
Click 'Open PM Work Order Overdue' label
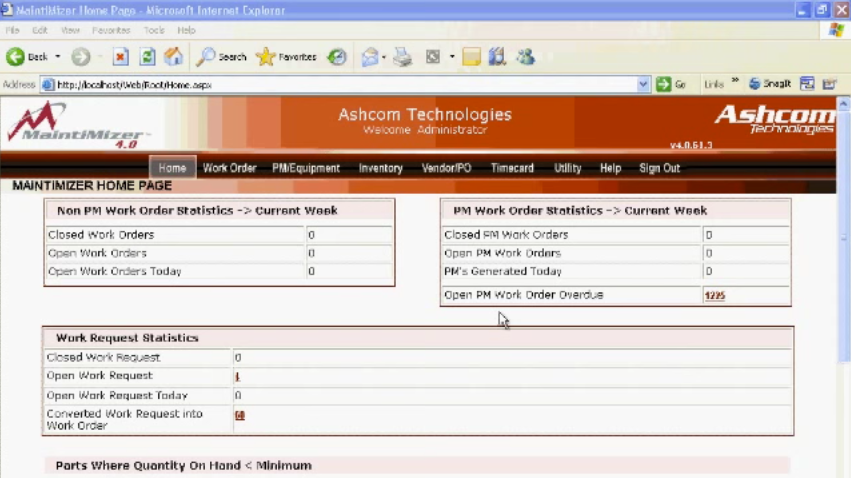(x=523, y=295)
